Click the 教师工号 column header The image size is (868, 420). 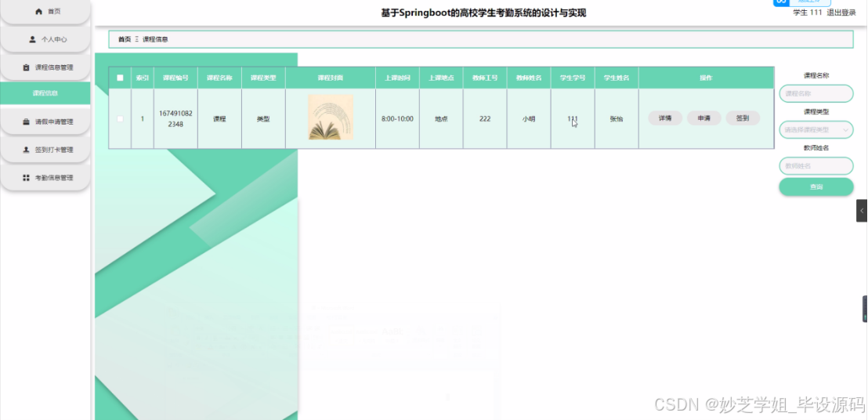coord(485,78)
